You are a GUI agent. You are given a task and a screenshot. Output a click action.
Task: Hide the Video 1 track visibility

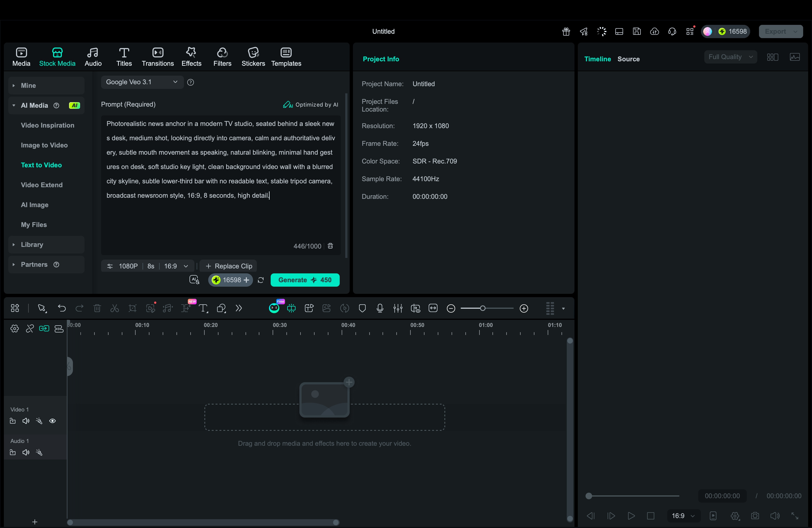point(53,421)
